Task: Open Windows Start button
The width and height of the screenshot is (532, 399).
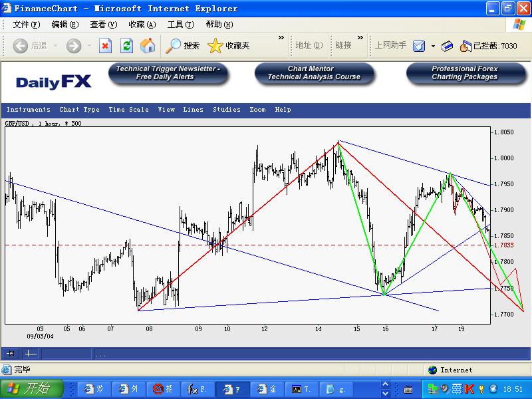Action: pyautogui.click(x=32, y=388)
